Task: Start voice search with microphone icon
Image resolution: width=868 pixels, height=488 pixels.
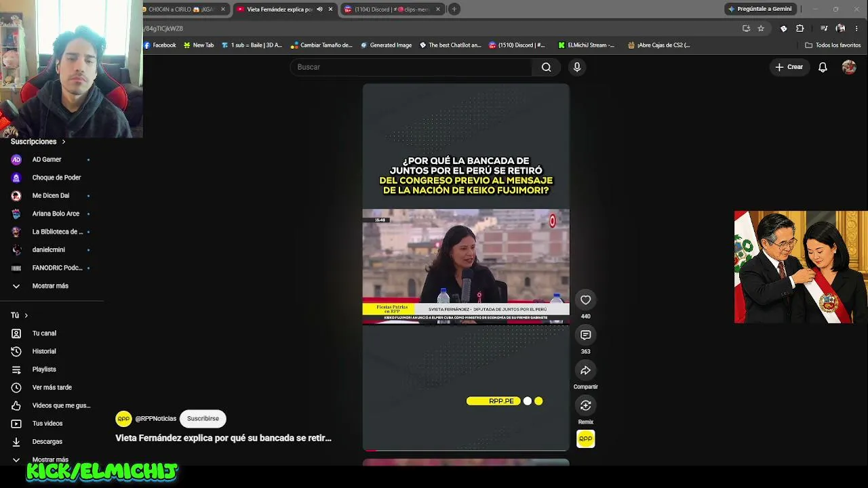Action: [577, 67]
